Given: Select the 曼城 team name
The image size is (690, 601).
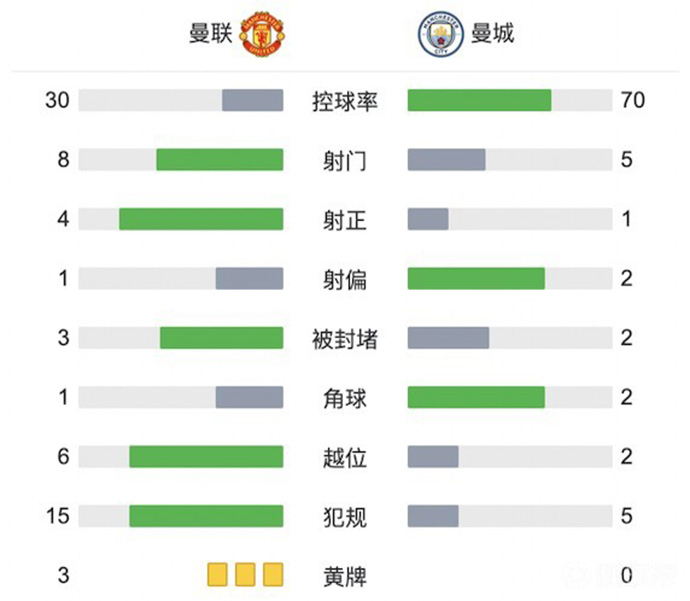Looking at the screenshot, I should click(492, 34).
